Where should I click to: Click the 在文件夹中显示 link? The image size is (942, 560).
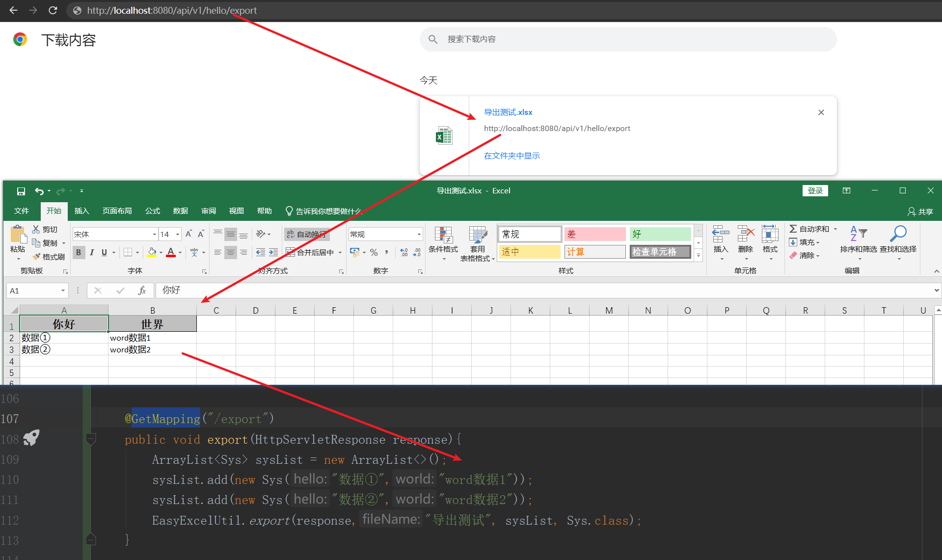coord(511,156)
